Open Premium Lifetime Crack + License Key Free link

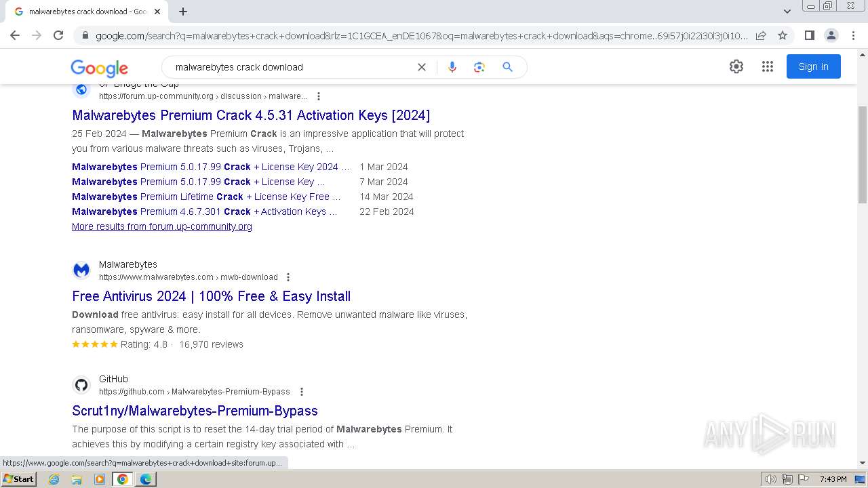207,197
